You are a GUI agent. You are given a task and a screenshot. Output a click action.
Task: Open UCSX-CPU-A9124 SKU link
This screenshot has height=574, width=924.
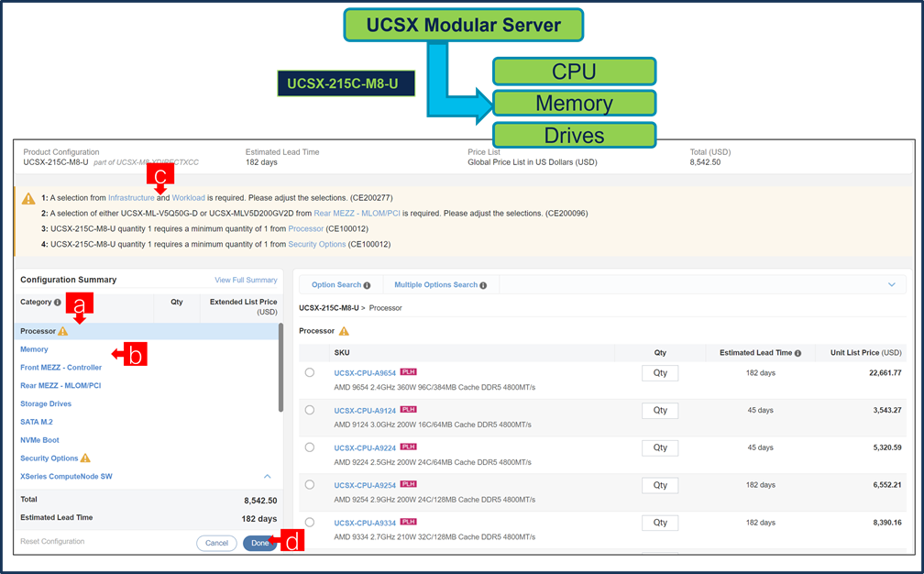365,411
